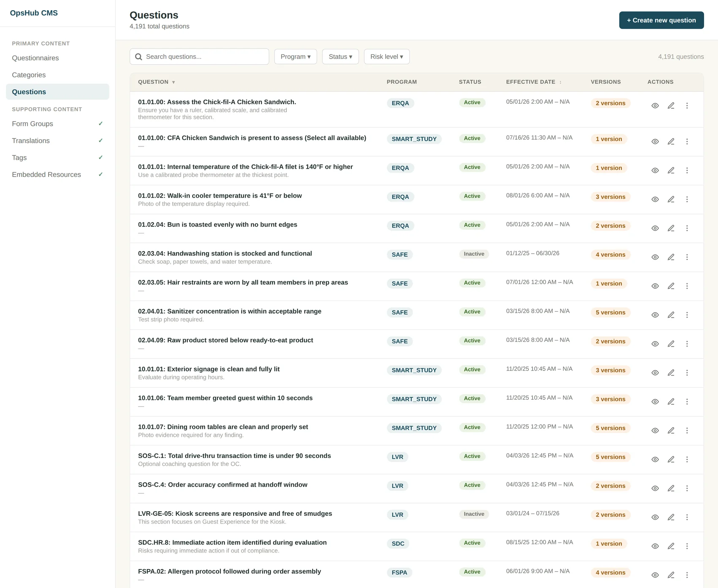Preview the CFA Chicken Sandwich is present question
718x588 pixels.
[655, 141]
